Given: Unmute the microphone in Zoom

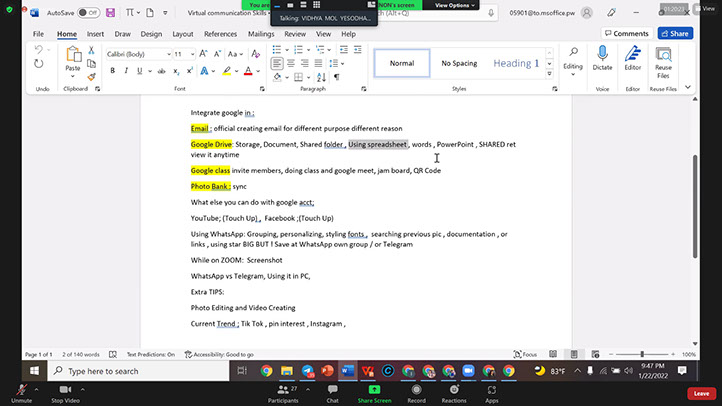Looking at the screenshot, I should coord(21,393).
